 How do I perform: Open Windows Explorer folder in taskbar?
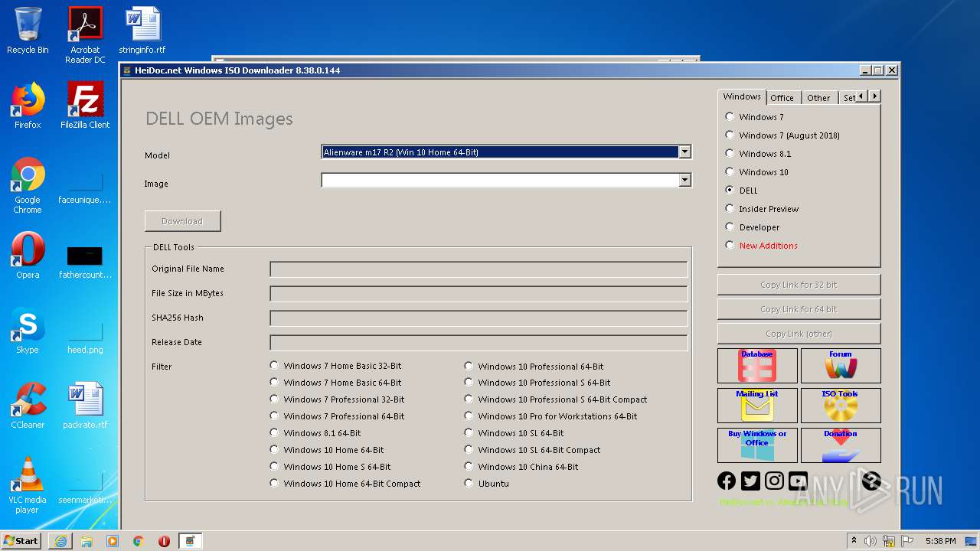click(87, 541)
